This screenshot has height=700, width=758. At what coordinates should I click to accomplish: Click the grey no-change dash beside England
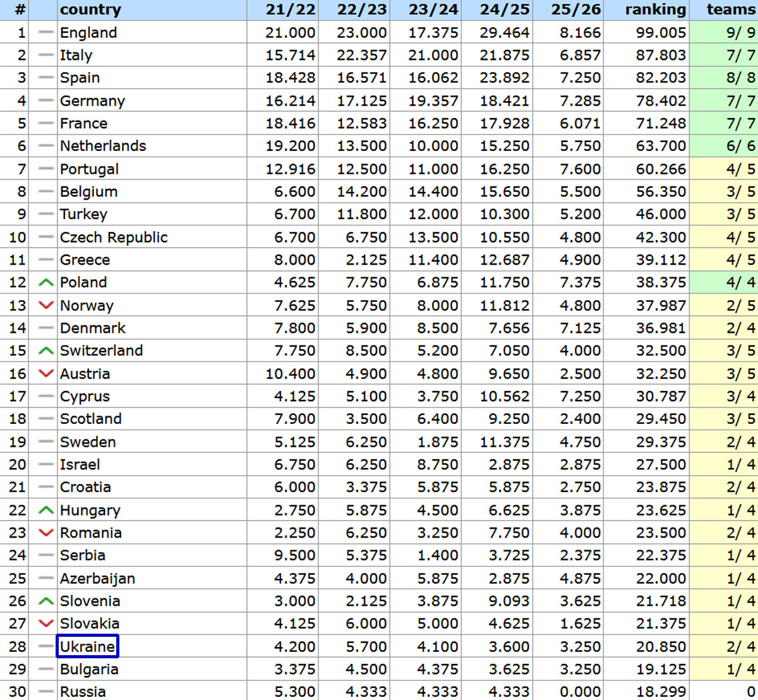tap(45, 33)
